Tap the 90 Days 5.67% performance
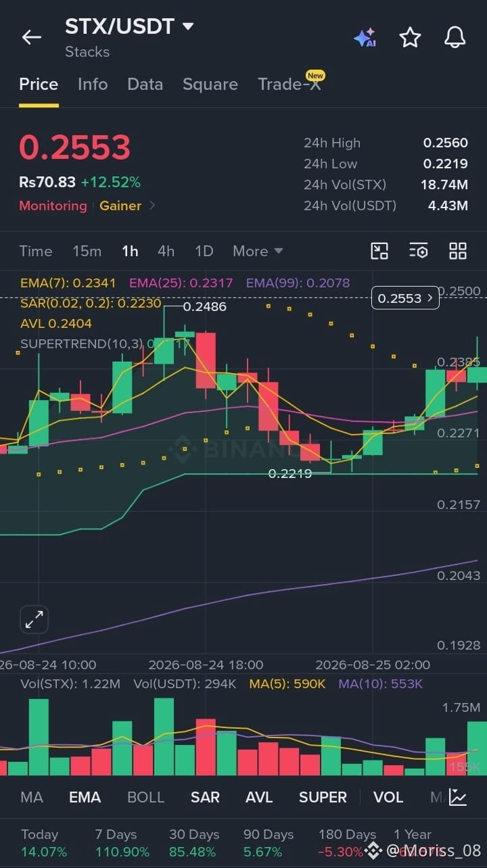Viewport: 487px width, 868px height. point(269,843)
